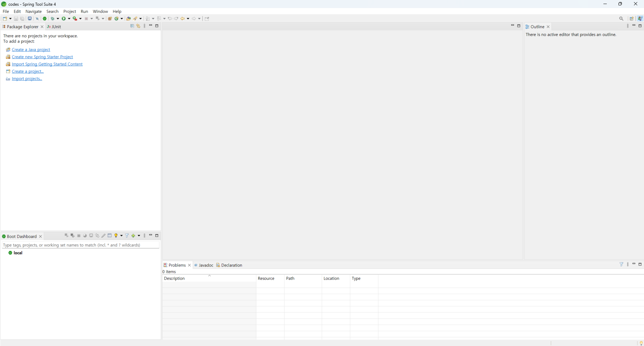Open the Package Explorer View Menu
Screen dimensions: 644x346
[145, 26]
